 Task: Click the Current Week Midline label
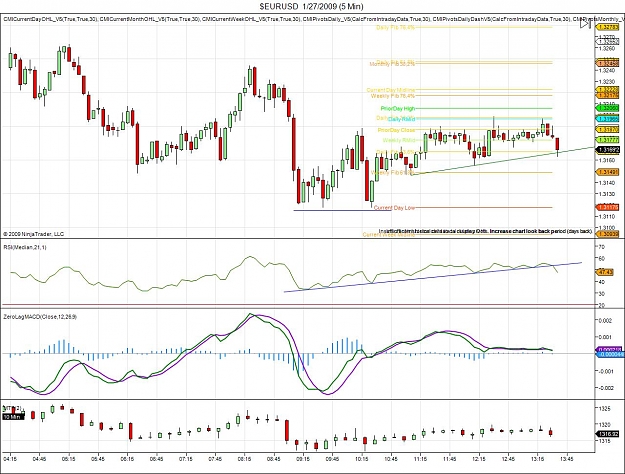389,234
